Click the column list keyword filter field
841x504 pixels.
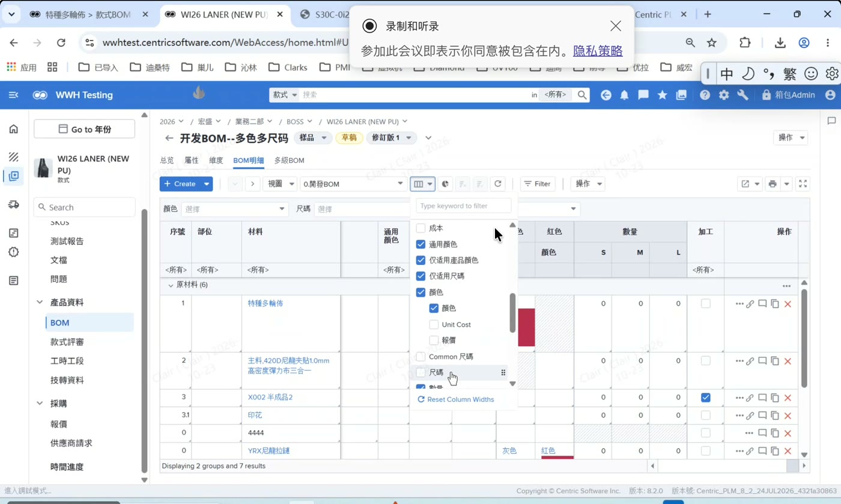pos(463,205)
